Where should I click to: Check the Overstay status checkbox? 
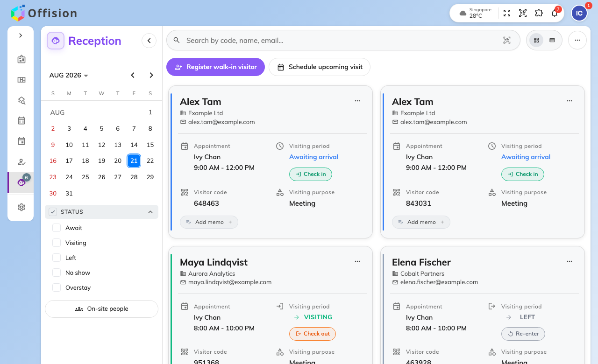57,287
